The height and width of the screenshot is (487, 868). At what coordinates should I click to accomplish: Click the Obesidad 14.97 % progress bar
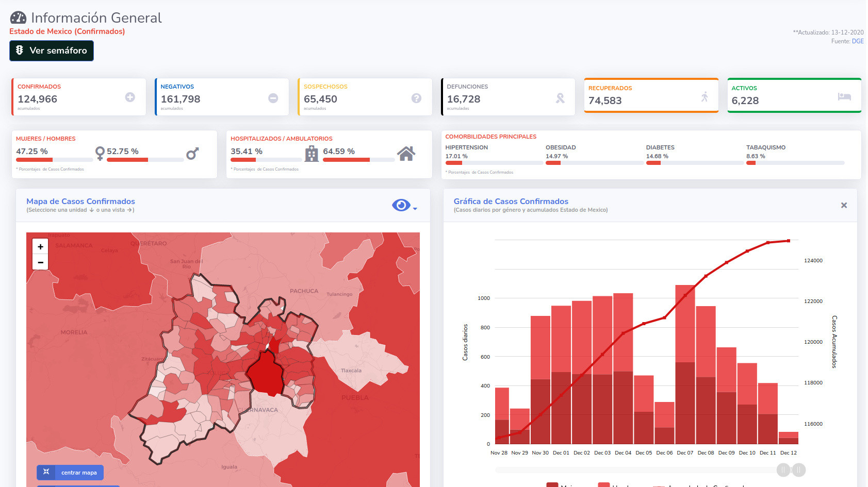point(595,163)
